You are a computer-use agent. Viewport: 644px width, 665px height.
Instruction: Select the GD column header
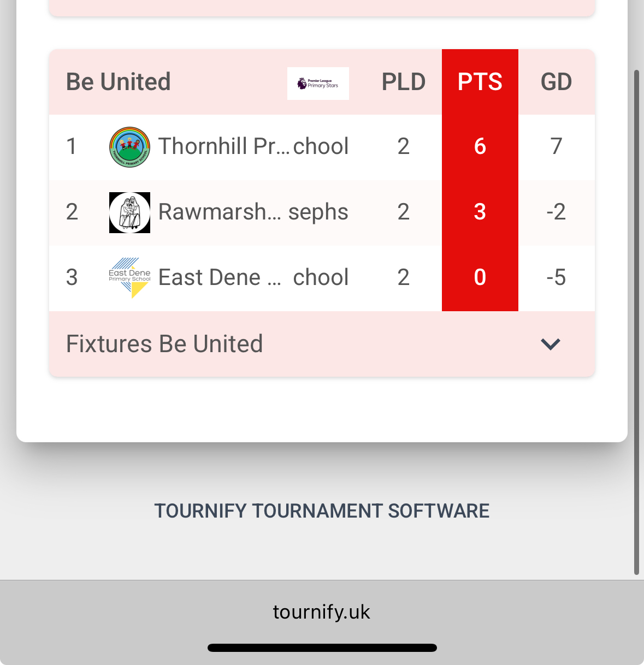(556, 82)
